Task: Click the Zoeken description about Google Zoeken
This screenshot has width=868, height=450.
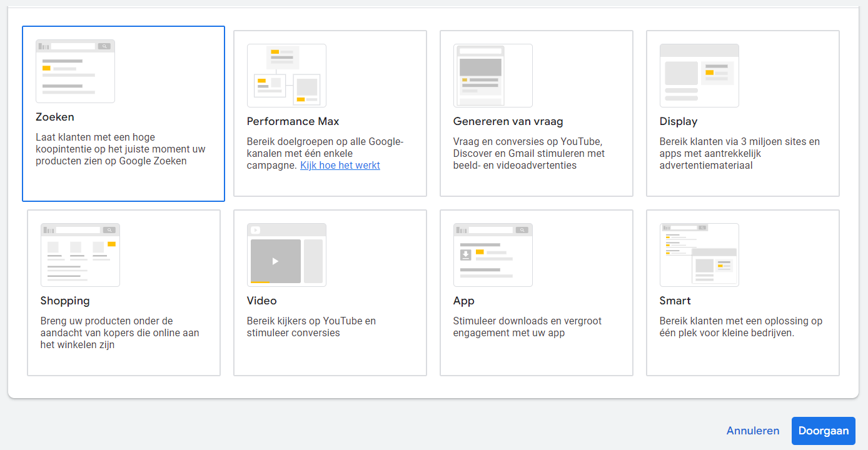Action: [x=120, y=149]
